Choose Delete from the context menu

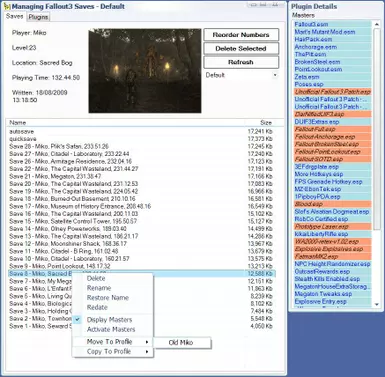coord(96,278)
